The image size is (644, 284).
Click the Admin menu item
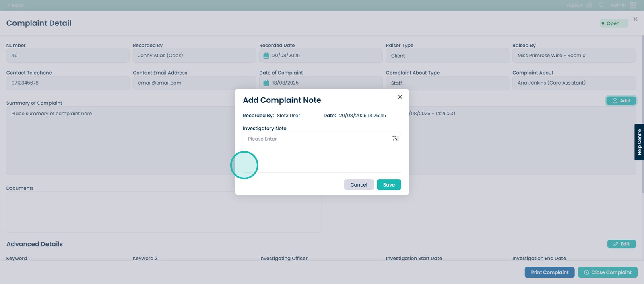pos(617,5)
